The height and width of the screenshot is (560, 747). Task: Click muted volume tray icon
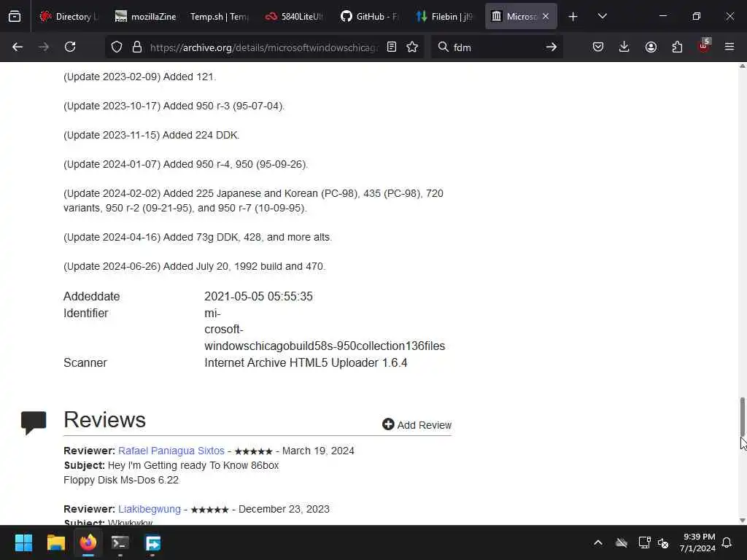(663, 542)
